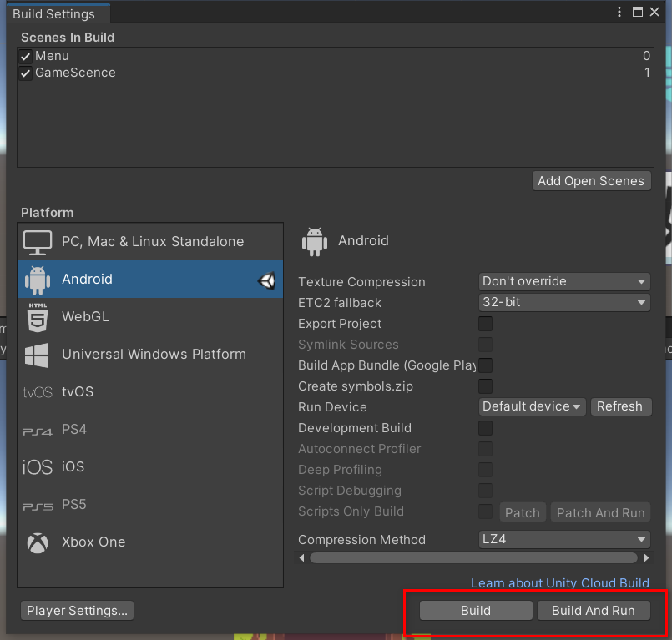Enable the Create symbols.zip checkbox
Image resolution: width=672 pixels, height=640 pixels.
coord(485,386)
